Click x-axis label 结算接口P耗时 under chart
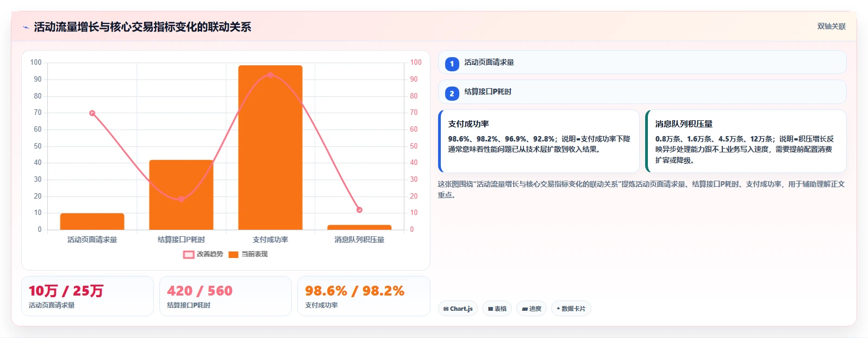 pyautogui.click(x=181, y=239)
